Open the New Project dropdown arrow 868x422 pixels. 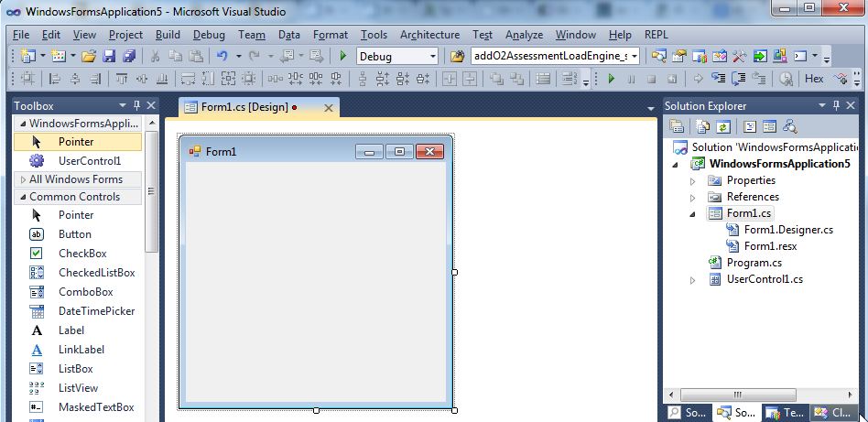[x=43, y=57]
